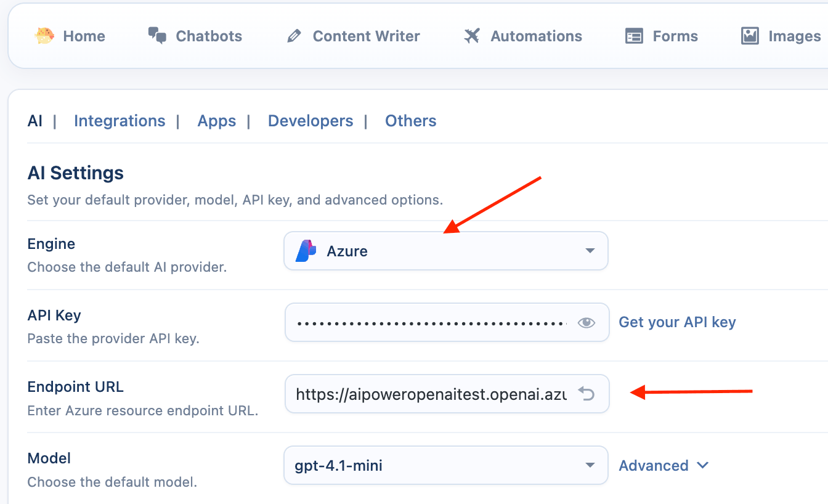828x504 pixels.
Task: Select the AI settings tab
Action: point(35,121)
